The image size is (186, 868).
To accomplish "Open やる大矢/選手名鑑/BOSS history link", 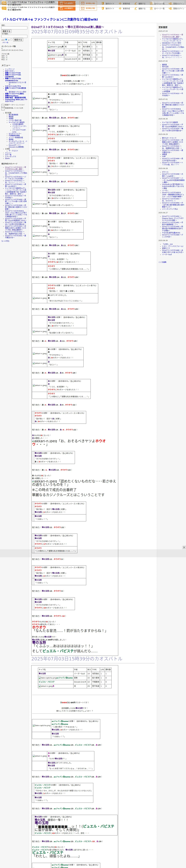I will click(171, 232).
